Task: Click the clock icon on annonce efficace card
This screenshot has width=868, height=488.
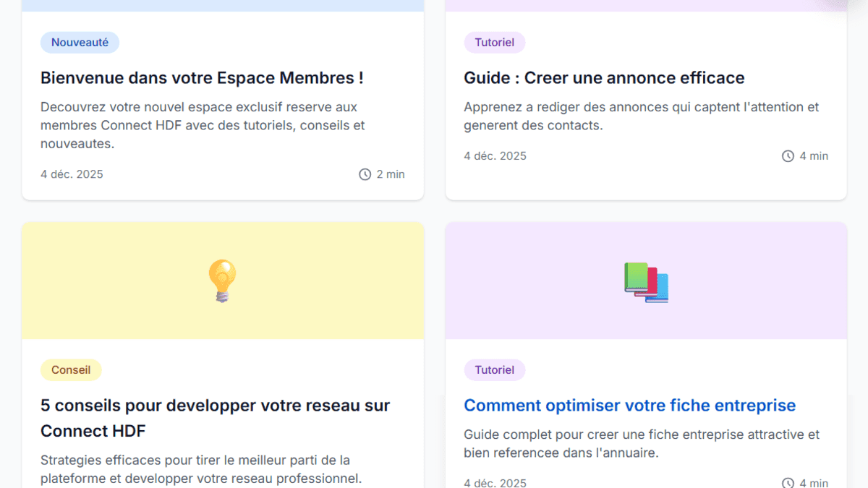Action: pos(787,155)
